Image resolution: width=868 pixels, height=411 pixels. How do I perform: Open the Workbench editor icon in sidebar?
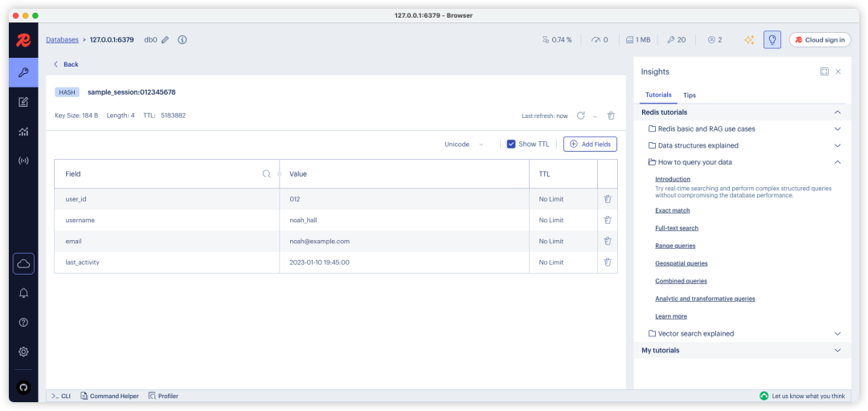point(23,102)
